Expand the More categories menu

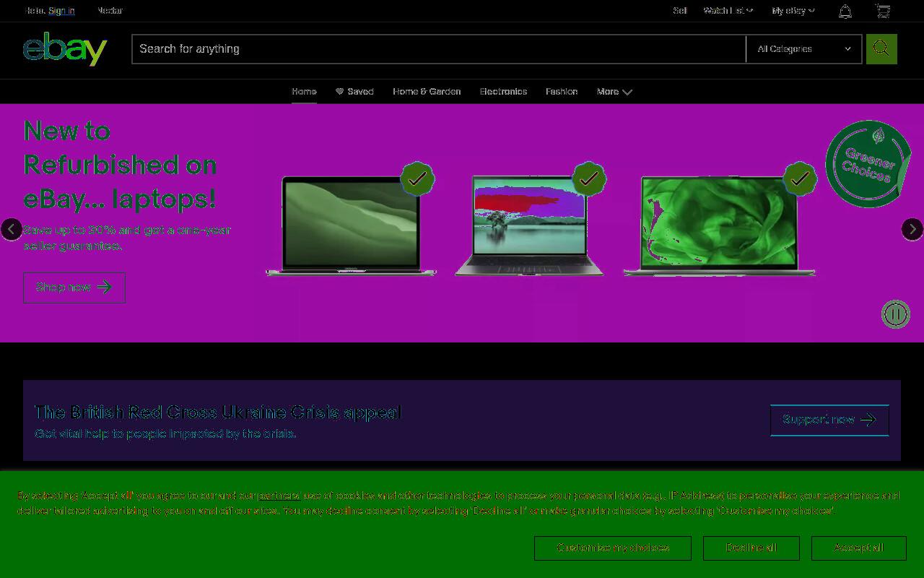click(614, 92)
